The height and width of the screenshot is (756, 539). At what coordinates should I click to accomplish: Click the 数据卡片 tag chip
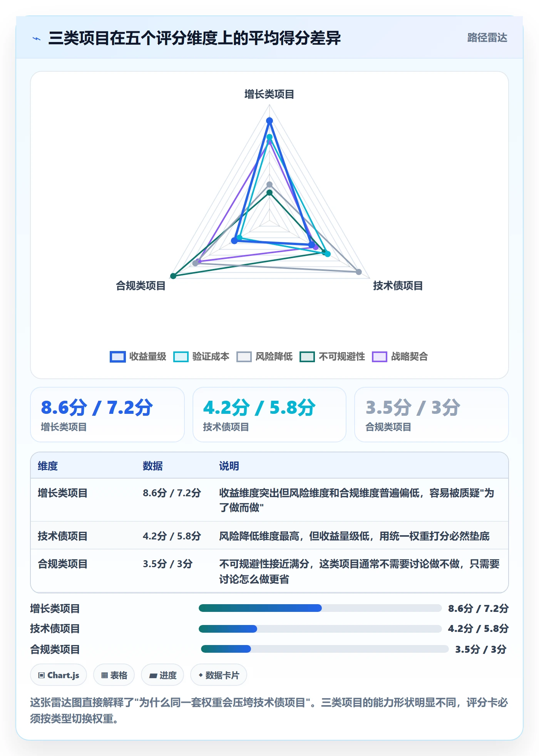click(x=219, y=675)
